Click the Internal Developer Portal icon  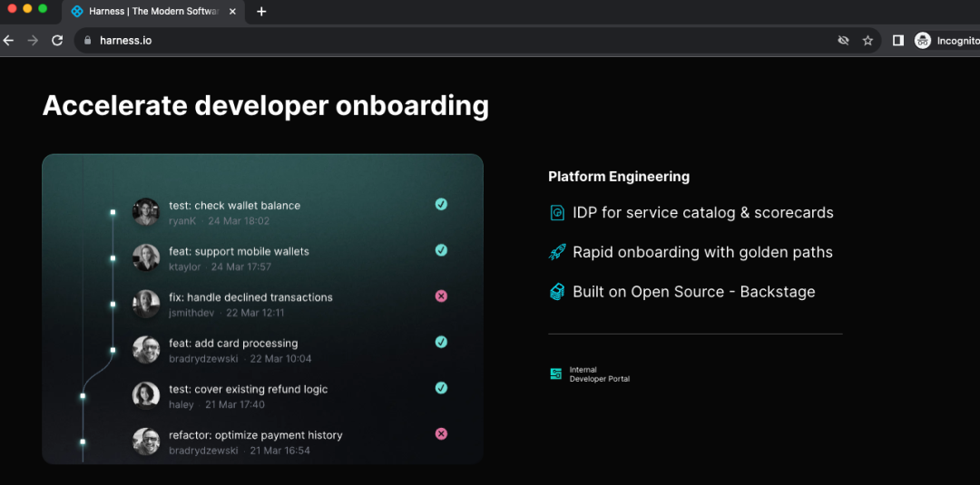click(555, 374)
